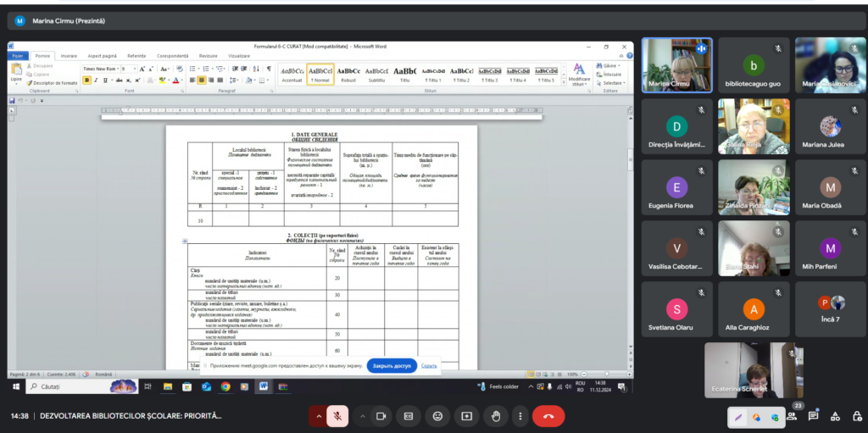
Task: Open the Referințe ribbon tab
Action: pos(136,56)
